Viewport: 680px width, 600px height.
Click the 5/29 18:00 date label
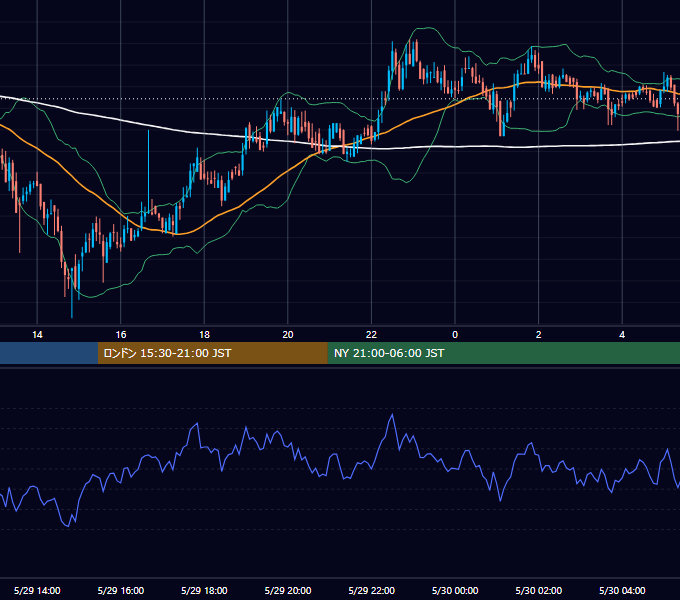pyautogui.click(x=204, y=590)
